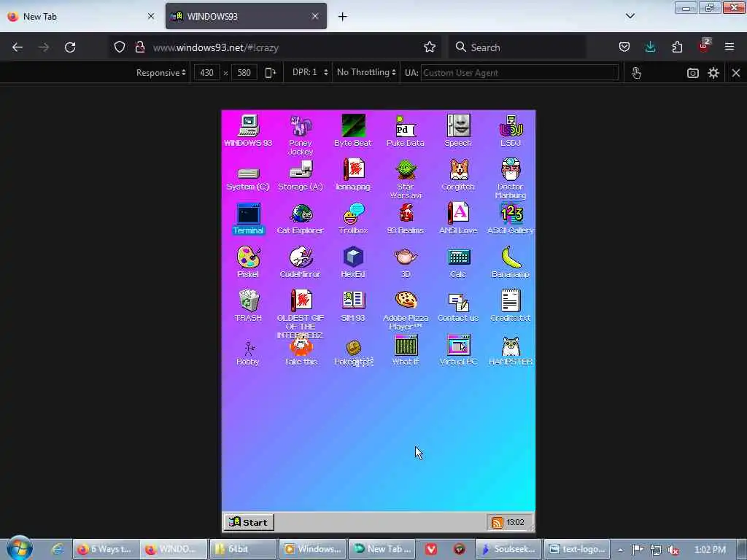Open HAMPSTER icon

pyautogui.click(x=511, y=346)
